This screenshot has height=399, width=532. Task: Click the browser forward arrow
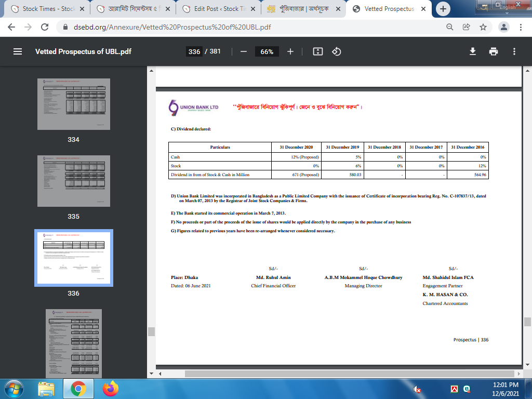point(28,27)
